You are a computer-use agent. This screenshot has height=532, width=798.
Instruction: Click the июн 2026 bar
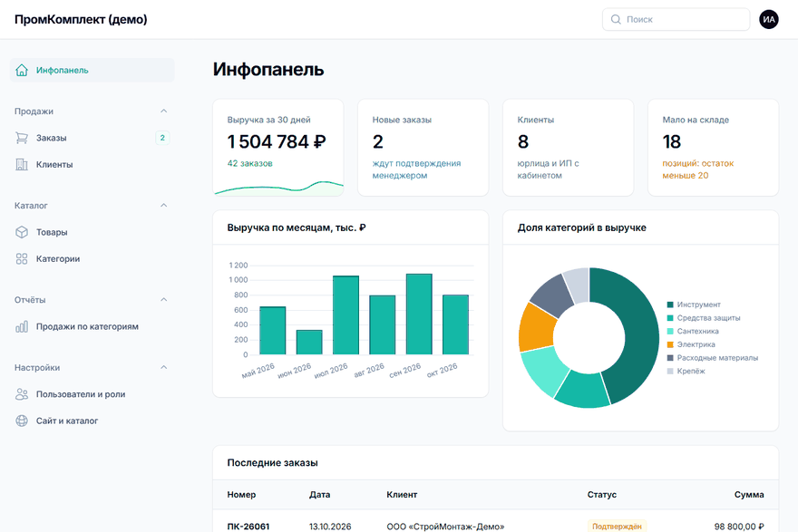point(309,343)
